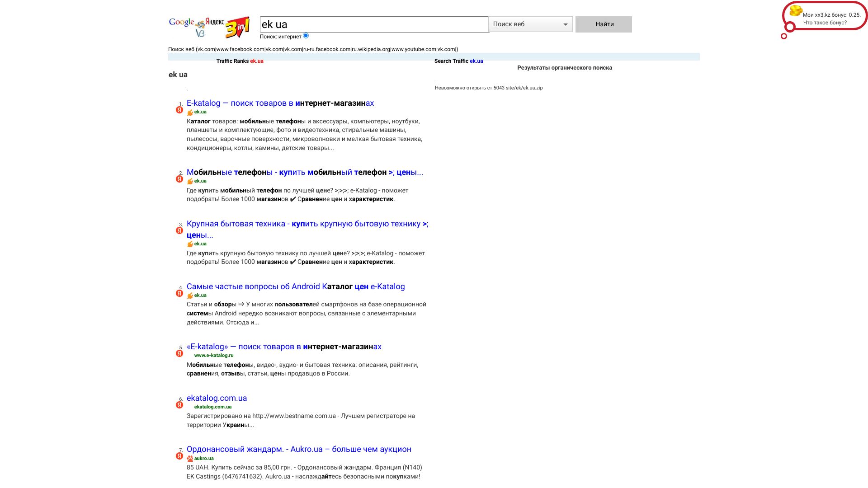Click snippet 'Мобильные телефоны, видео-, аудио-' under result 5
This screenshot has width=868, height=488.
pos(302,369)
